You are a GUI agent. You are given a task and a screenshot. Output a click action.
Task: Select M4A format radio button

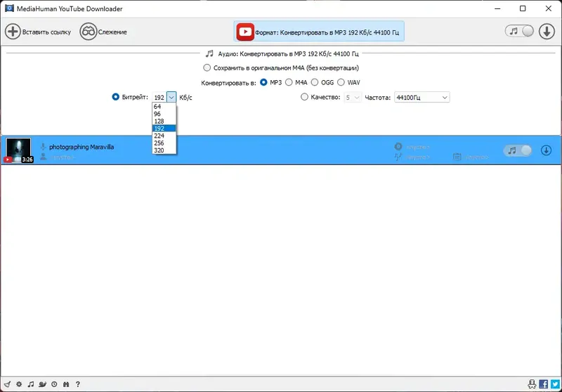point(289,82)
